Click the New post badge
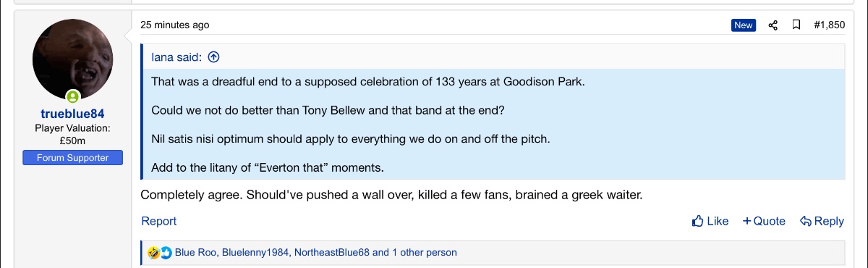This screenshot has width=868, height=268. [744, 25]
